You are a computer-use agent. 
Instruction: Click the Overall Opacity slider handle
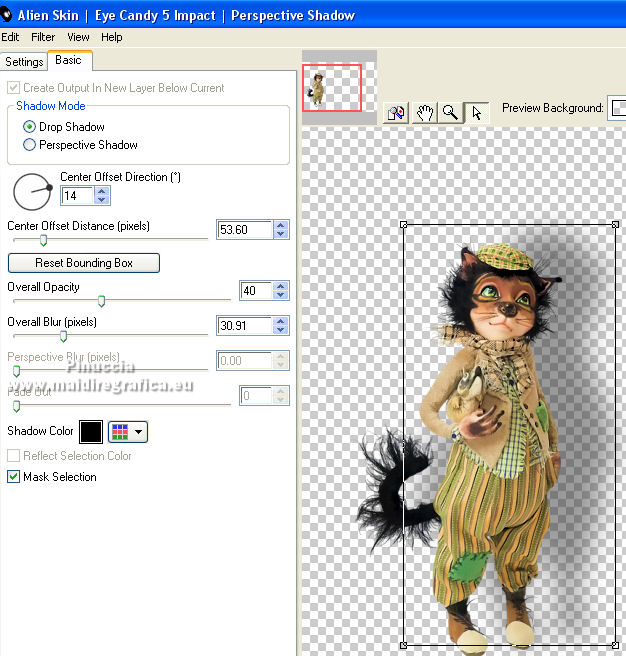point(101,301)
